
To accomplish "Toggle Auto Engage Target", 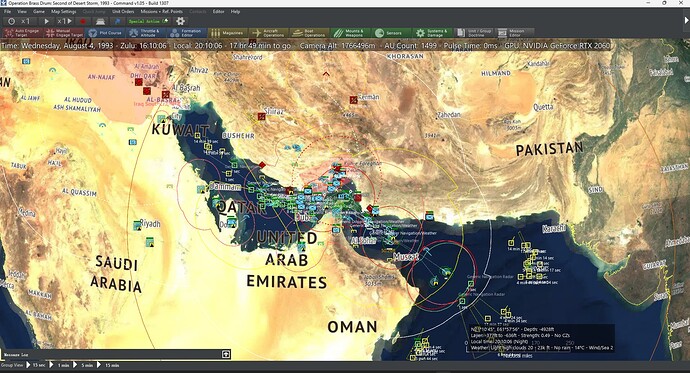I will [x=22, y=33].
